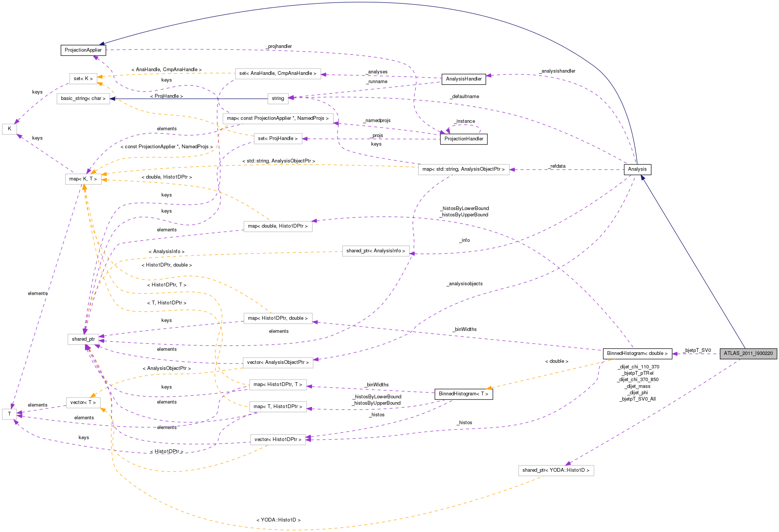
Task: Click the _instance edge label
Action: point(464,121)
